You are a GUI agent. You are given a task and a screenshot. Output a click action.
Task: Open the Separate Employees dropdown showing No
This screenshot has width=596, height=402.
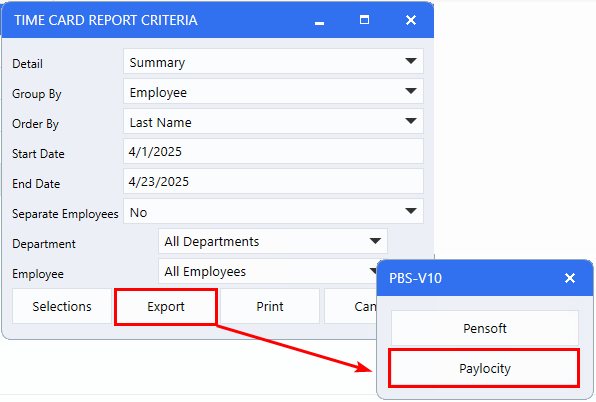[x=273, y=211]
